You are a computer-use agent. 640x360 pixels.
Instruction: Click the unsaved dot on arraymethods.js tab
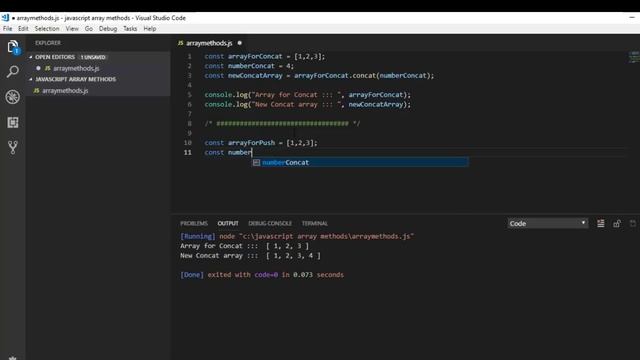240,43
